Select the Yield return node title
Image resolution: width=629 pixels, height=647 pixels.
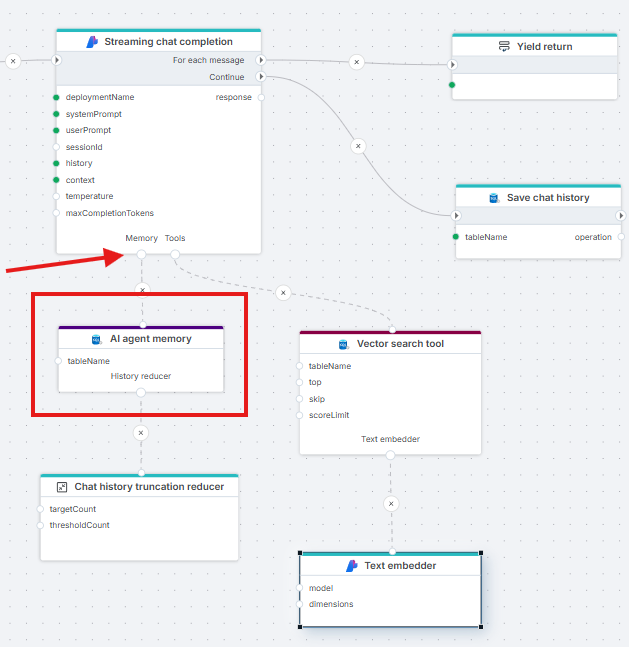544,47
